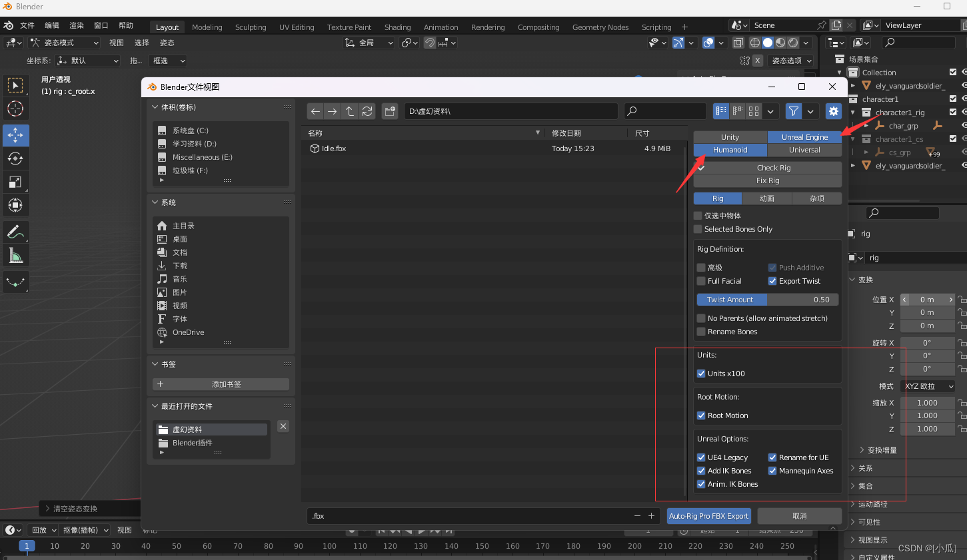Select Universal rig type

pyautogui.click(x=804, y=150)
